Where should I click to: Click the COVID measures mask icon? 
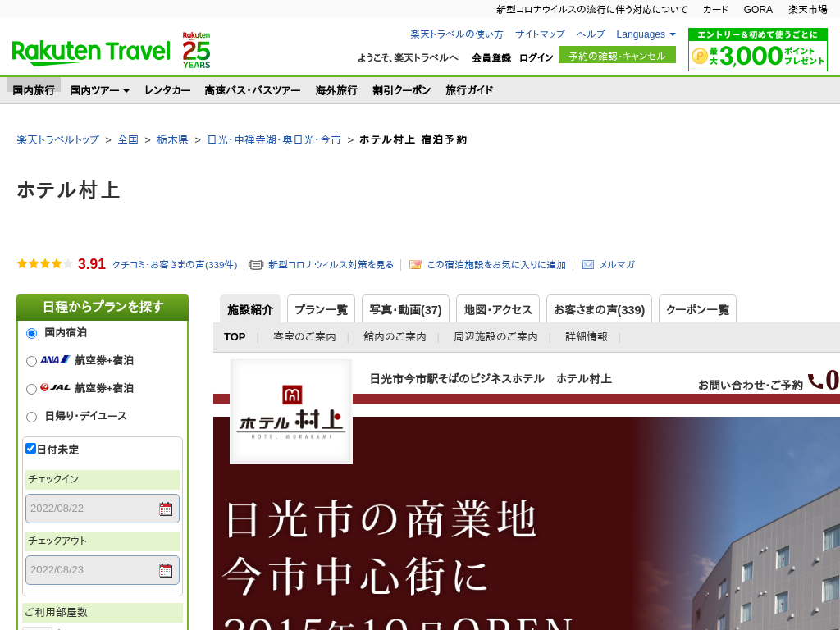[256, 265]
